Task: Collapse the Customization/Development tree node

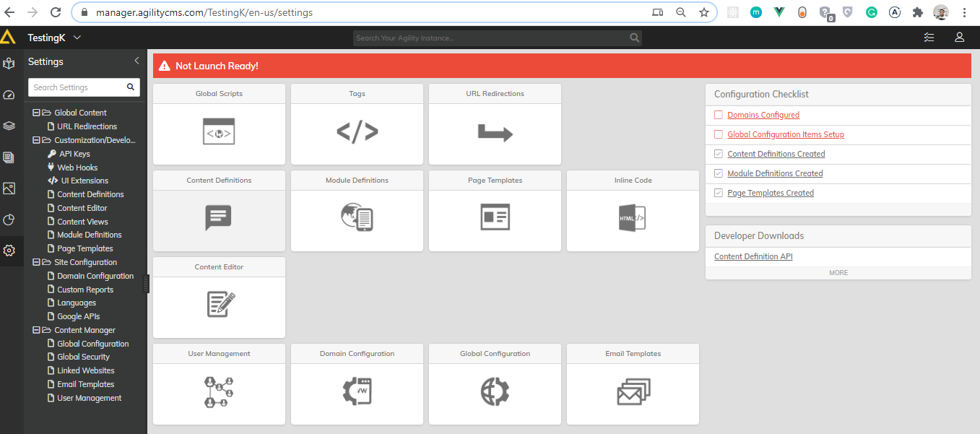Action: (36, 140)
